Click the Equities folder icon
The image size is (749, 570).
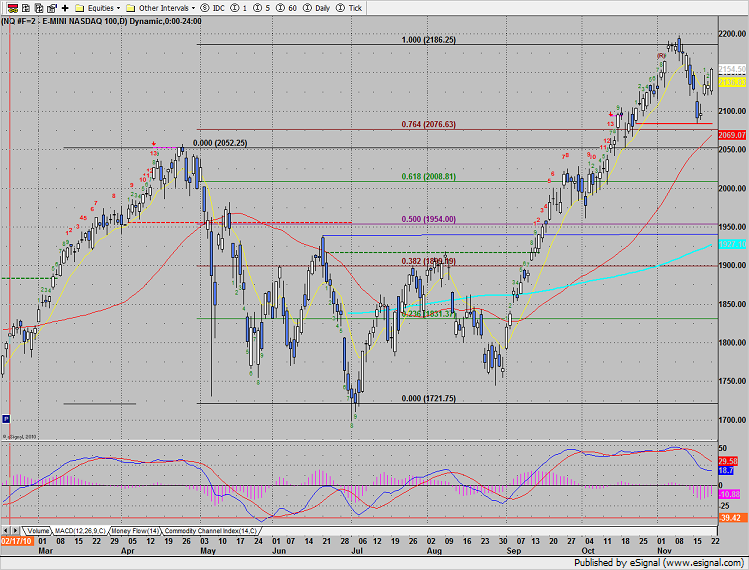pos(80,8)
